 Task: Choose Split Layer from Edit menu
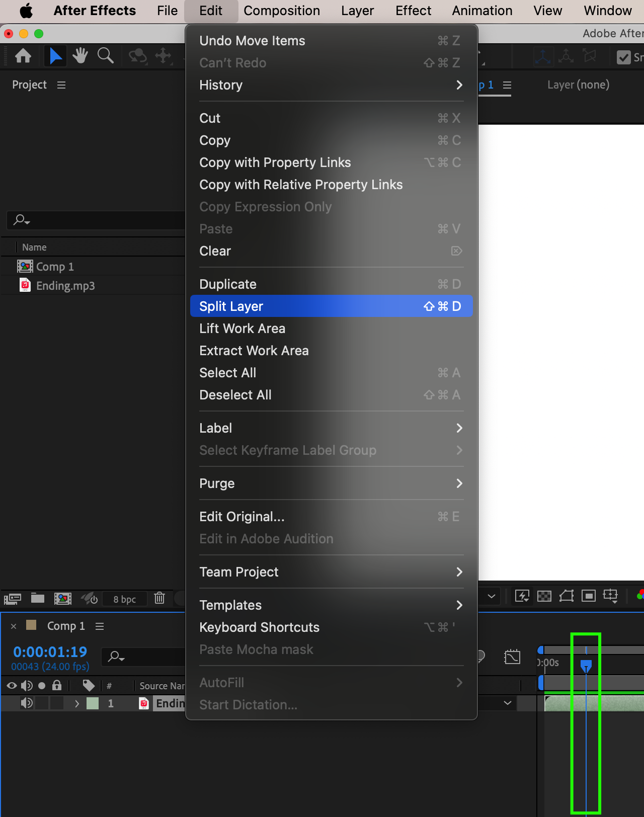331,306
